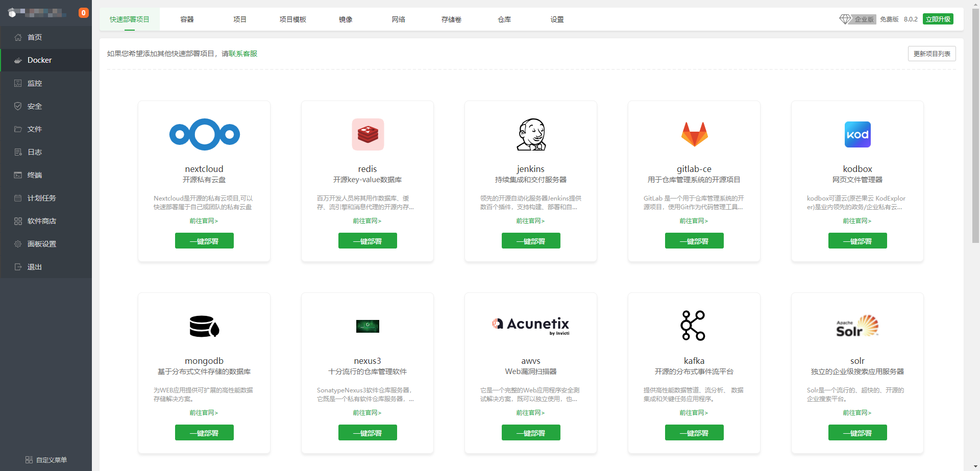The height and width of the screenshot is (471, 980).
Task: Click the 立即升级 upgrade button
Action: pos(938,19)
